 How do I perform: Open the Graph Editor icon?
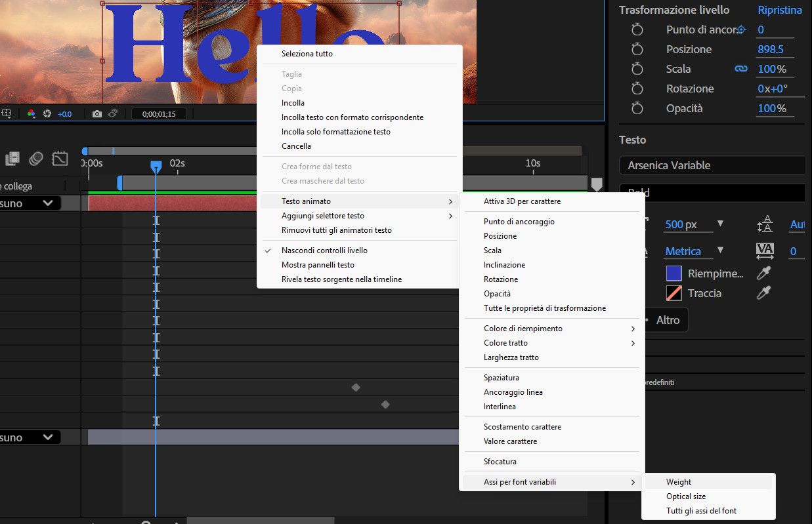(60, 158)
